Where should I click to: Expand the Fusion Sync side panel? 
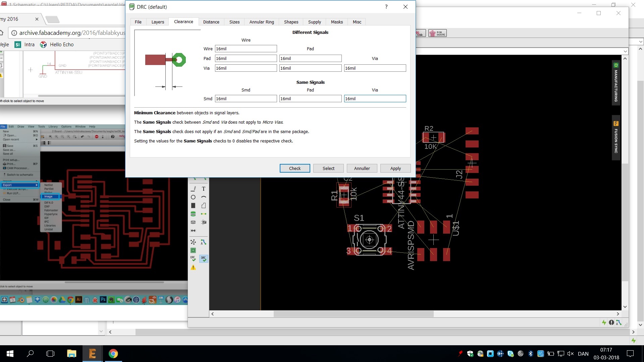[x=616, y=138]
